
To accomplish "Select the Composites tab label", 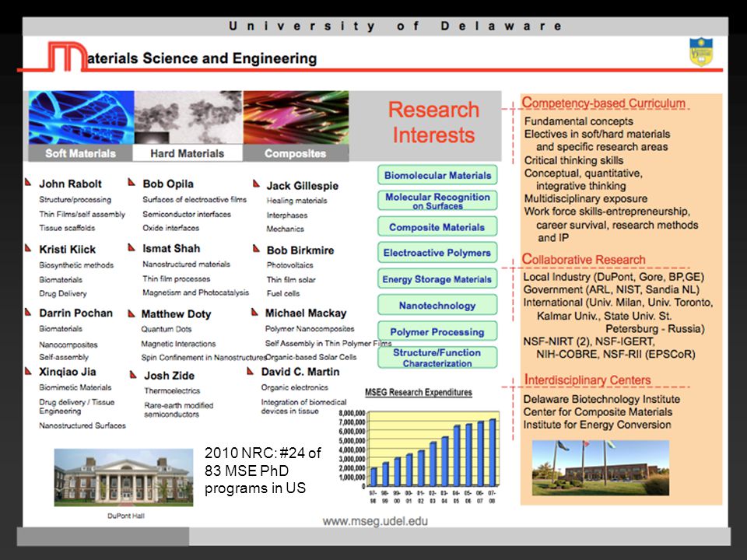I will [x=296, y=153].
